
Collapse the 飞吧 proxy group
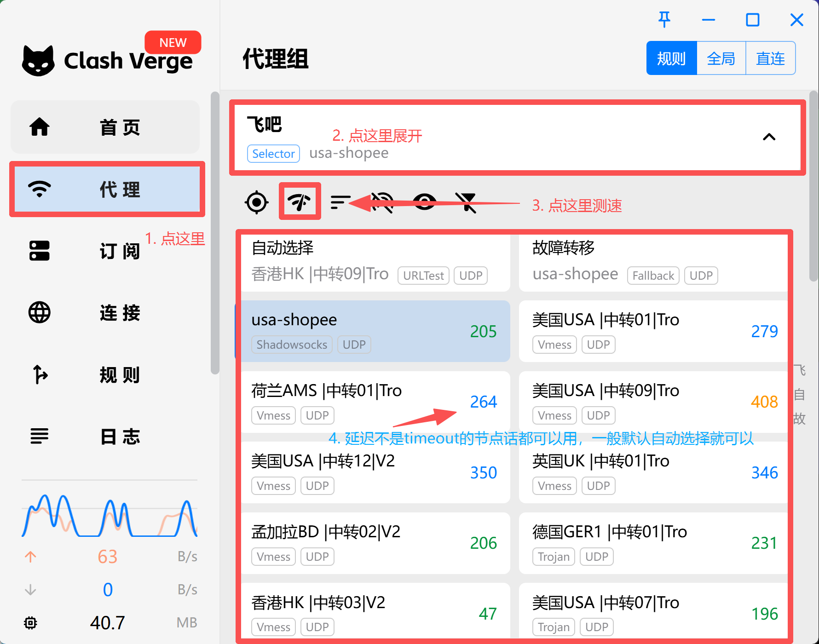click(x=769, y=137)
